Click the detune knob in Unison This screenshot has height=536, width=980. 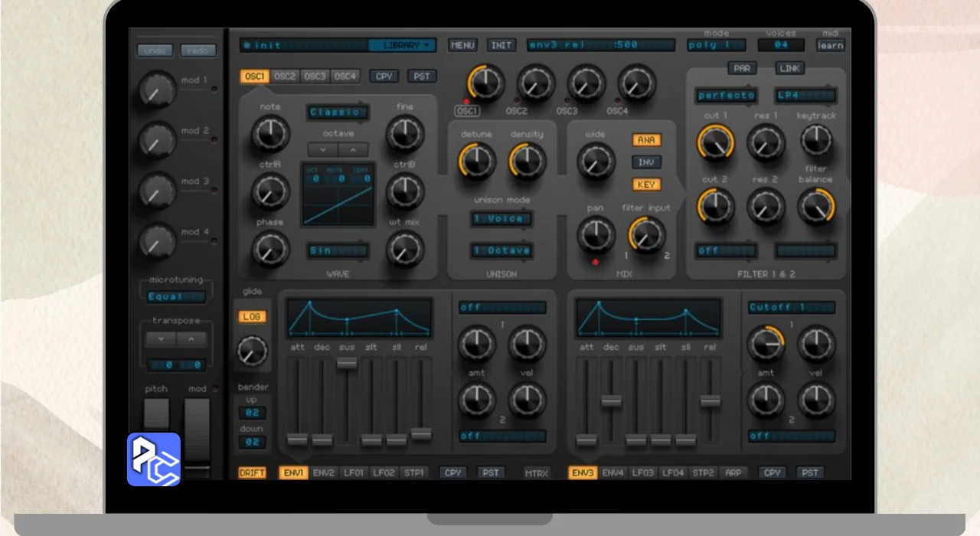click(476, 162)
